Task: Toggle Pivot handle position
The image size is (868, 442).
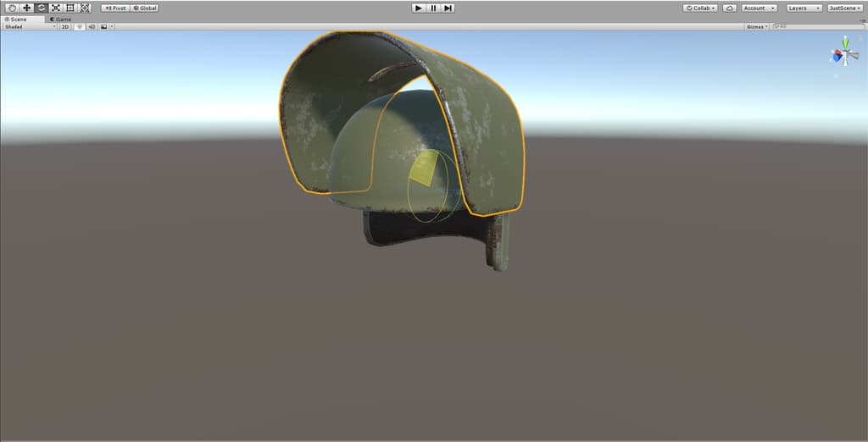Action: pos(115,8)
